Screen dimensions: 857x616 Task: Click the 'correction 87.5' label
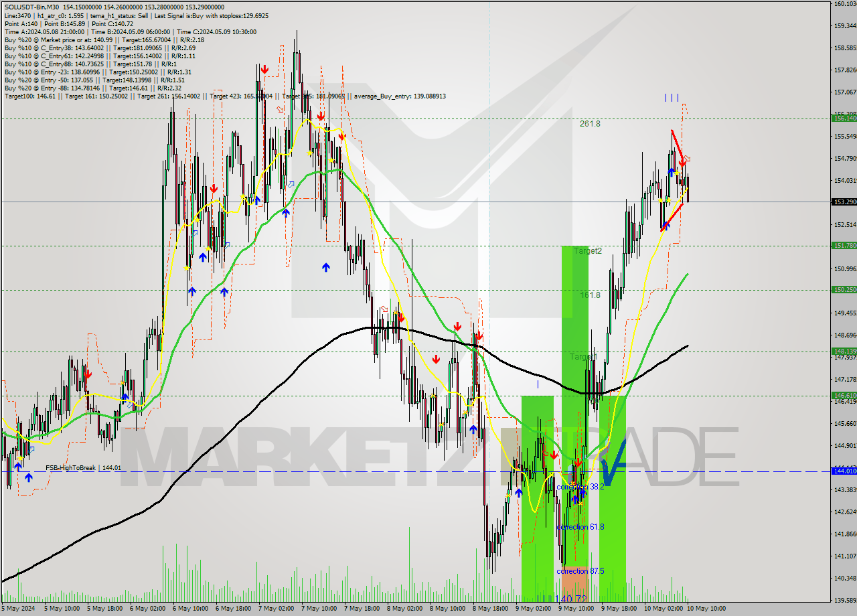coord(580,571)
